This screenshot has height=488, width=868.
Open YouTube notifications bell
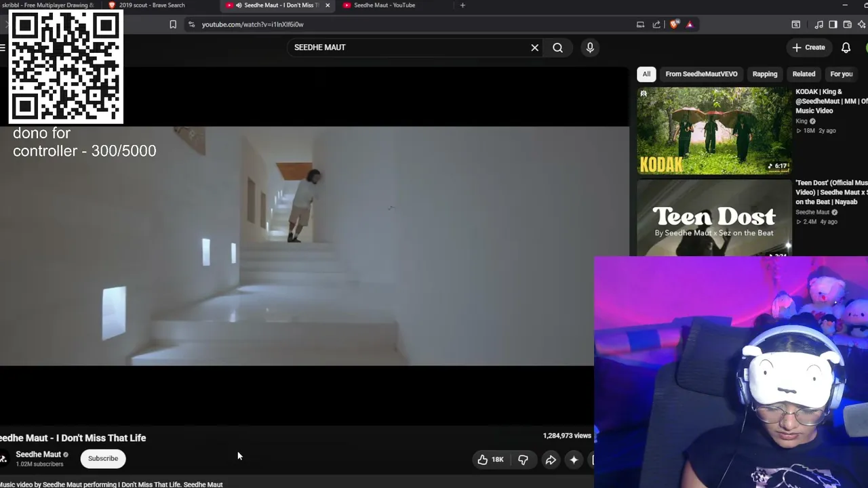tap(846, 47)
